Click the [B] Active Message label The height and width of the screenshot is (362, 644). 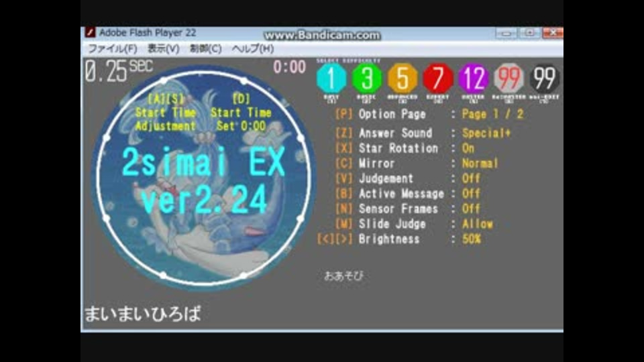pyautogui.click(x=390, y=194)
